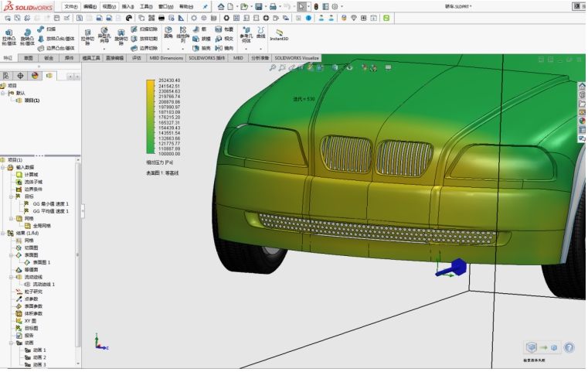Click the Home icon in title toolbar
Screen dimensions: 588x372
[221, 6]
